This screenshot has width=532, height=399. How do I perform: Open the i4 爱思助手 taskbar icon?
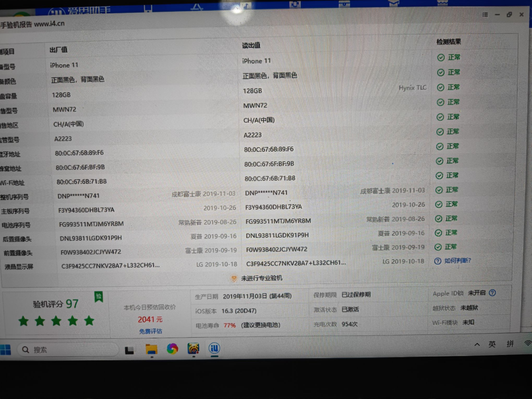click(214, 348)
